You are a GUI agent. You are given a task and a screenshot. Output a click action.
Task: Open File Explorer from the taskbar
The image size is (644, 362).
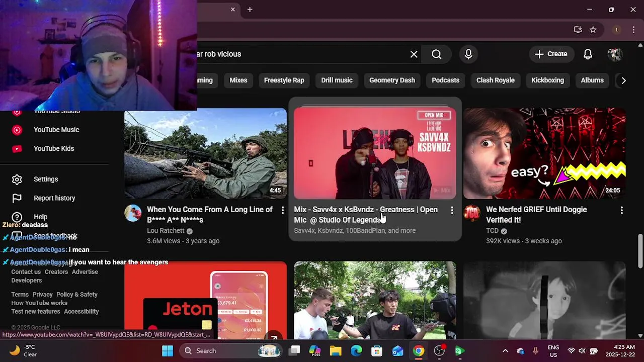[336, 351]
